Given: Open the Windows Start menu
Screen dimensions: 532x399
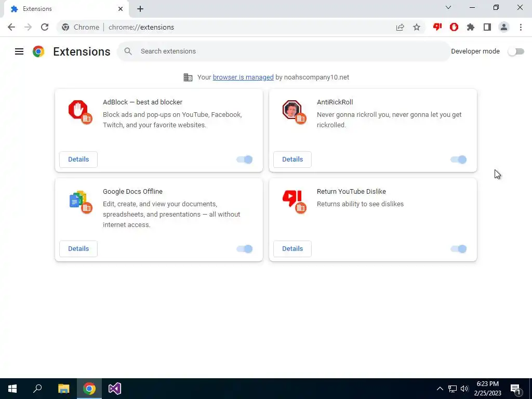Looking at the screenshot, I should pos(12,389).
